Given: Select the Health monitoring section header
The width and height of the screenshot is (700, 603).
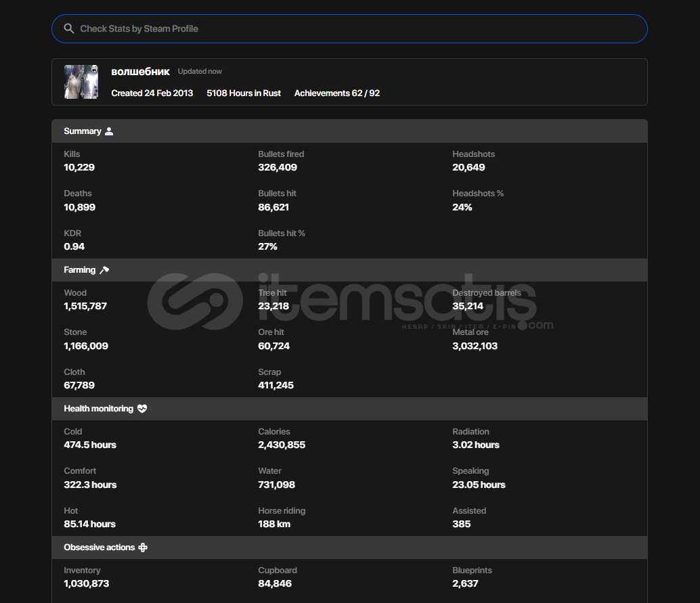Looking at the screenshot, I should [x=349, y=409].
